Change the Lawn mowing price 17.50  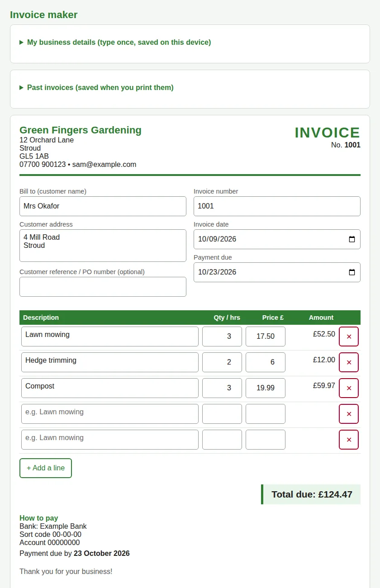[266, 337]
